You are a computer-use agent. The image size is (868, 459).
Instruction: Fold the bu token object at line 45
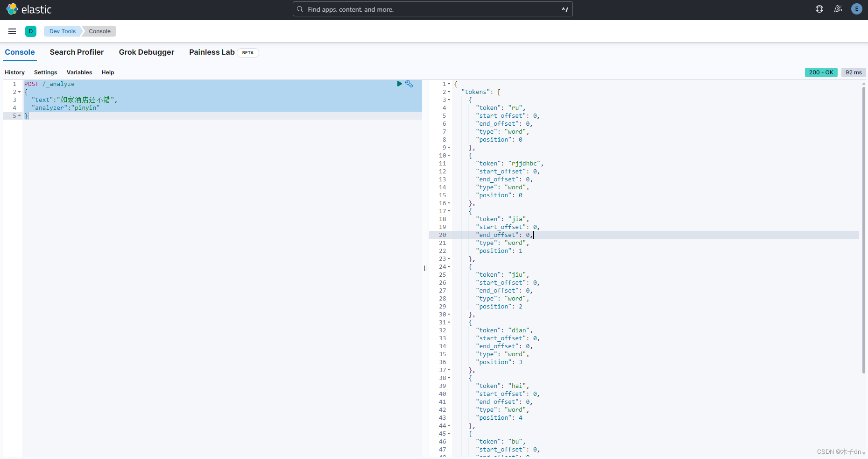(449, 434)
